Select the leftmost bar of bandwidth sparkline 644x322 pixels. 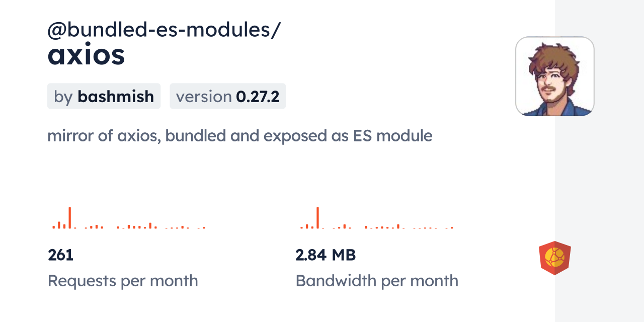click(301, 227)
